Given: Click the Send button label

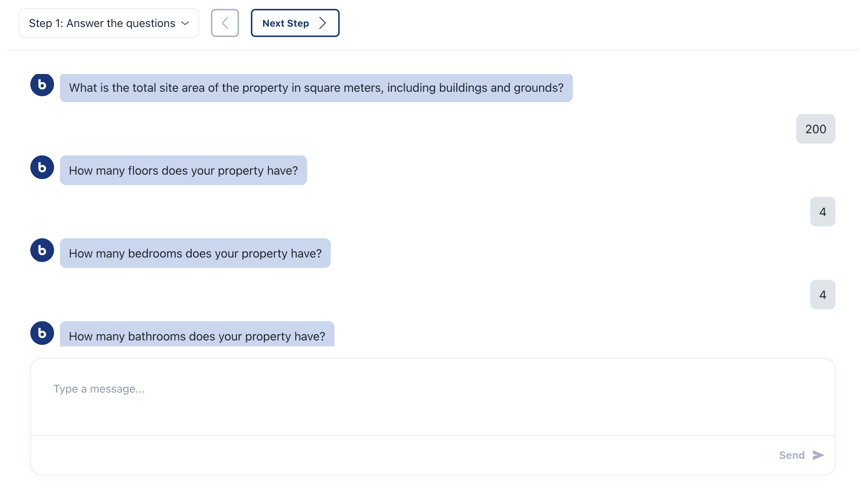Looking at the screenshot, I should pos(792,455).
